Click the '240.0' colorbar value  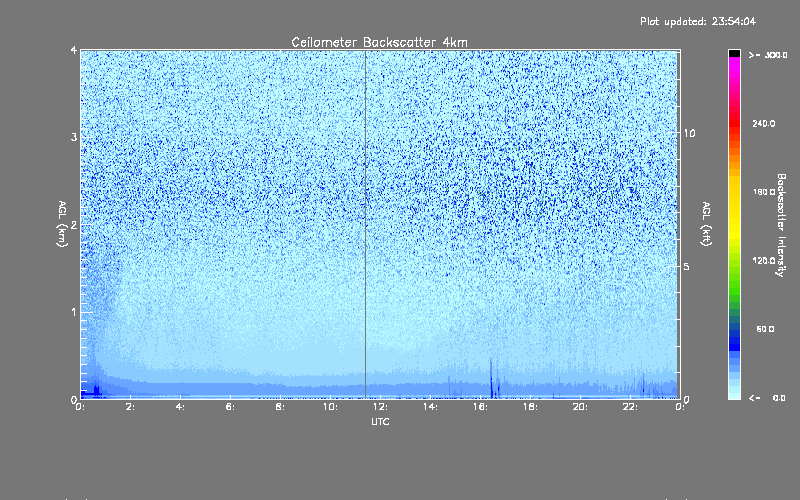click(x=764, y=123)
